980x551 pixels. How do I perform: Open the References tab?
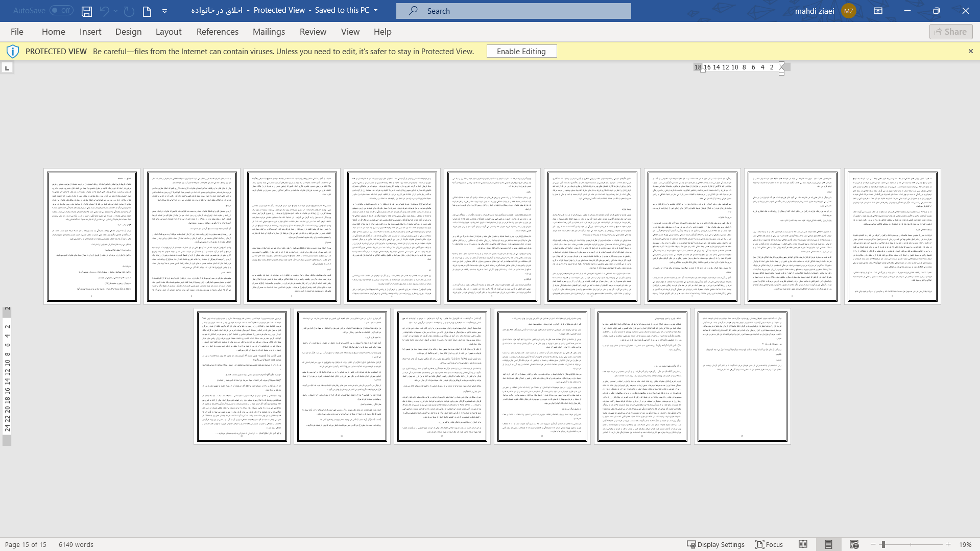218,32
